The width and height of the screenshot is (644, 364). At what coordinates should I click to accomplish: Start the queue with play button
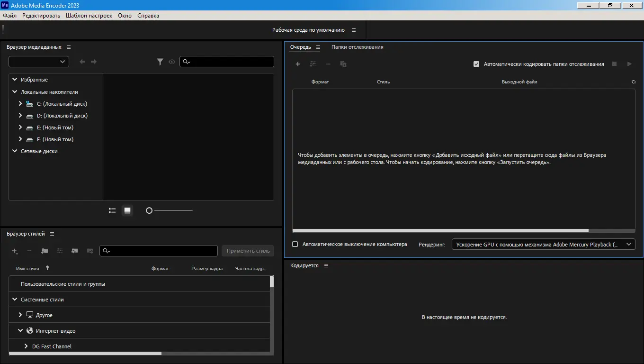click(x=629, y=64)
